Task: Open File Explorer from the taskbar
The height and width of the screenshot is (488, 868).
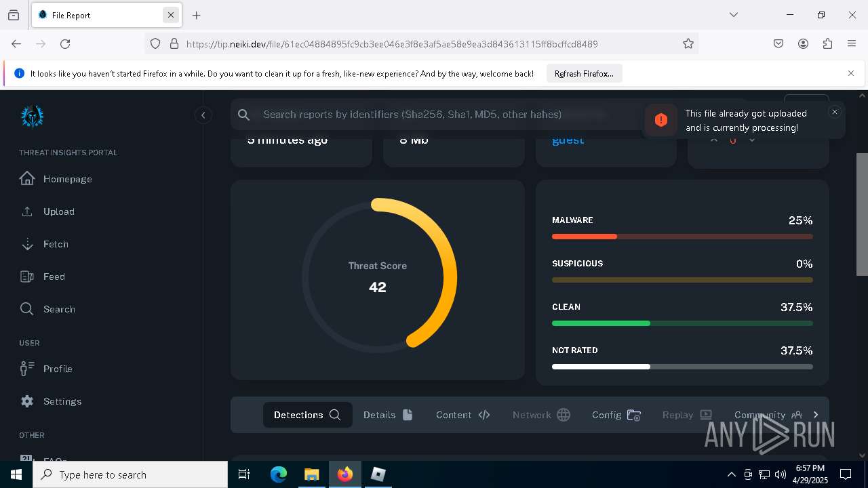Action: click(x=311, y=474)
